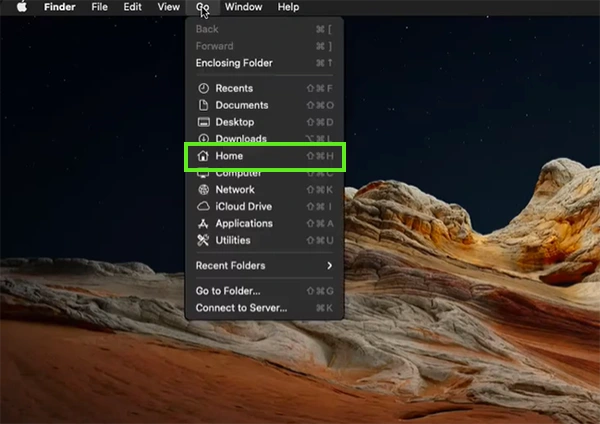Click the iCloud Drive cloud icon
Screen dimensions: 600x424
tap(203, 206)
